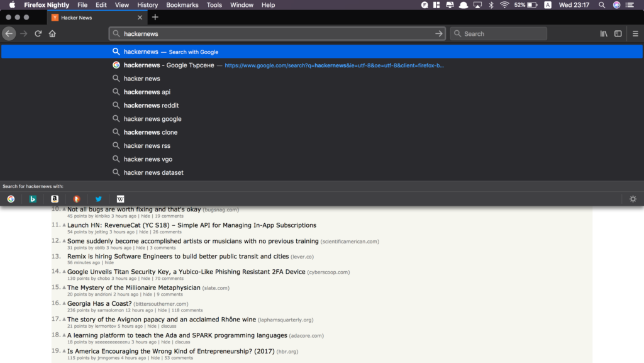
Task: Open Google Unveils Titan Security Key story
Action: [186, 272]
